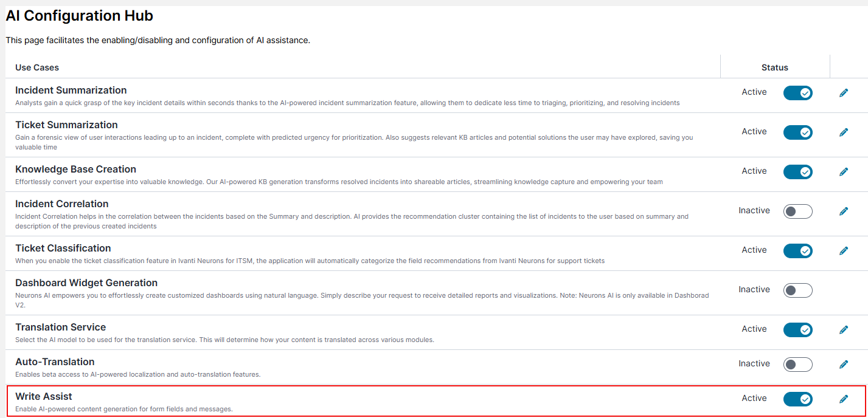868x418 pixels.
Task: Switch off Knowledge Base Creation toggle
Action: tap(797, 172)
